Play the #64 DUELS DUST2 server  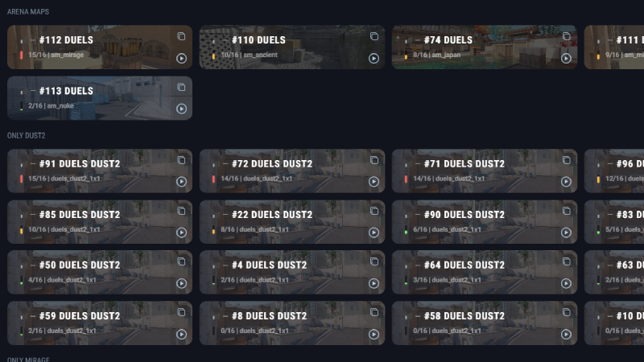tap(567, 283)
